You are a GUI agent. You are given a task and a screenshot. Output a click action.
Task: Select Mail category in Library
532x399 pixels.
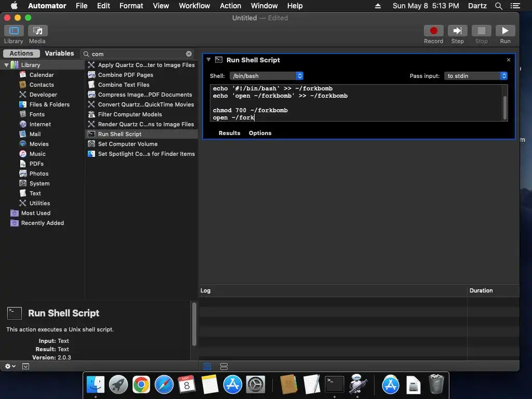click(x=35, y=134)
